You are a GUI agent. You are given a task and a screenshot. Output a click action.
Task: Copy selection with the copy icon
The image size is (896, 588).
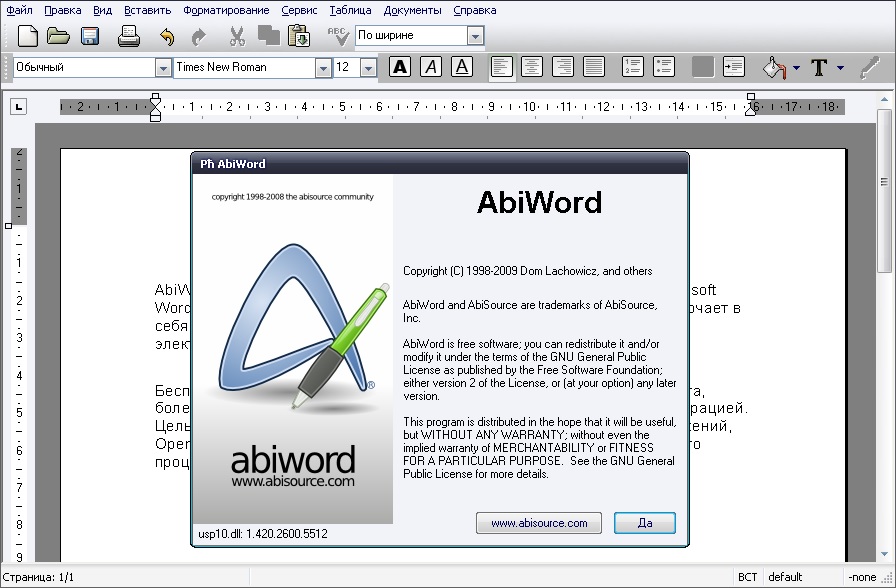point(269,35)
